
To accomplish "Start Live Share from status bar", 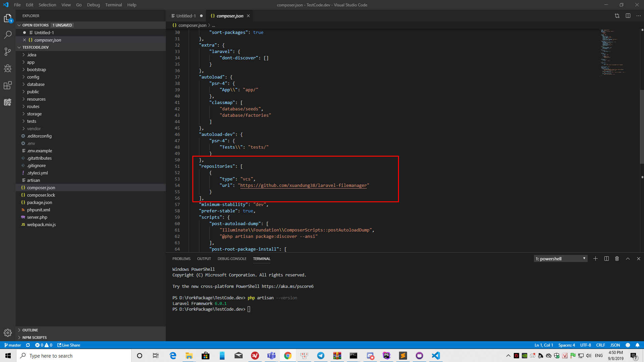I will tap(69, 345).
